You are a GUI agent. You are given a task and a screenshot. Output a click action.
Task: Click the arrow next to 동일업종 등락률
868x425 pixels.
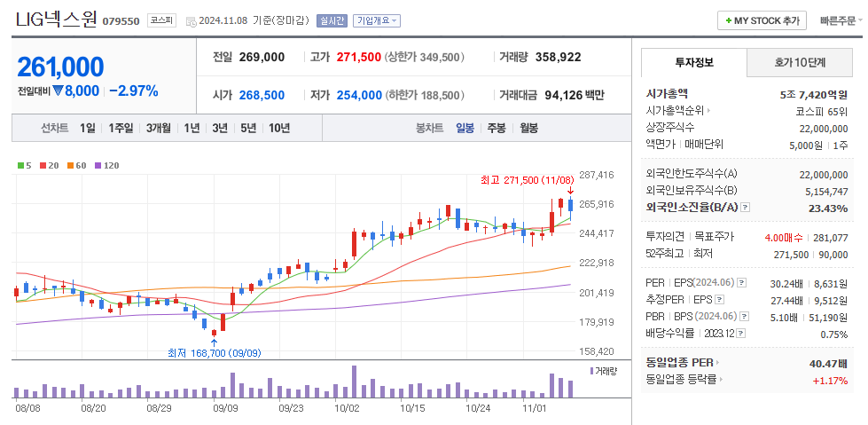pyautogui.click(x=722, y=380)
